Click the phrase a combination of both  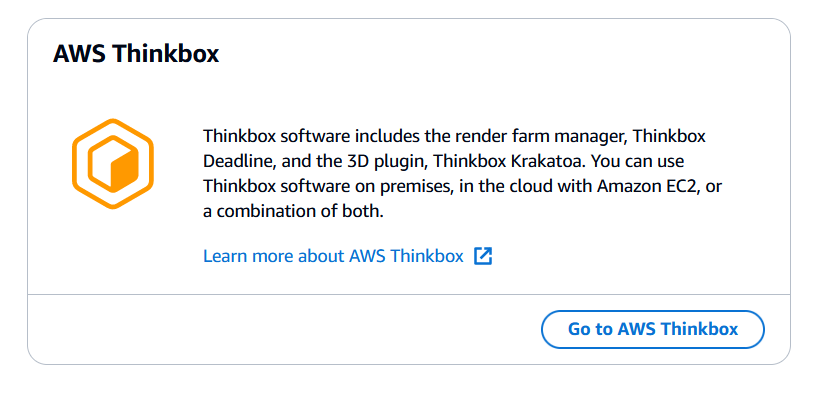[x=293, y=211]
